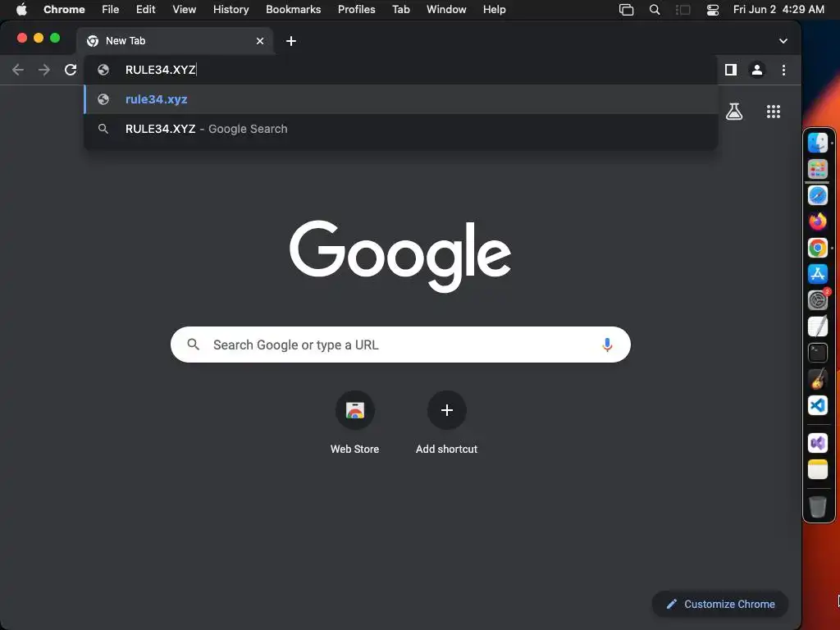Click the screen mirroring menu bar icon
Image resolution: width=840 pixels, height=630 pixels.
point(626,10)
